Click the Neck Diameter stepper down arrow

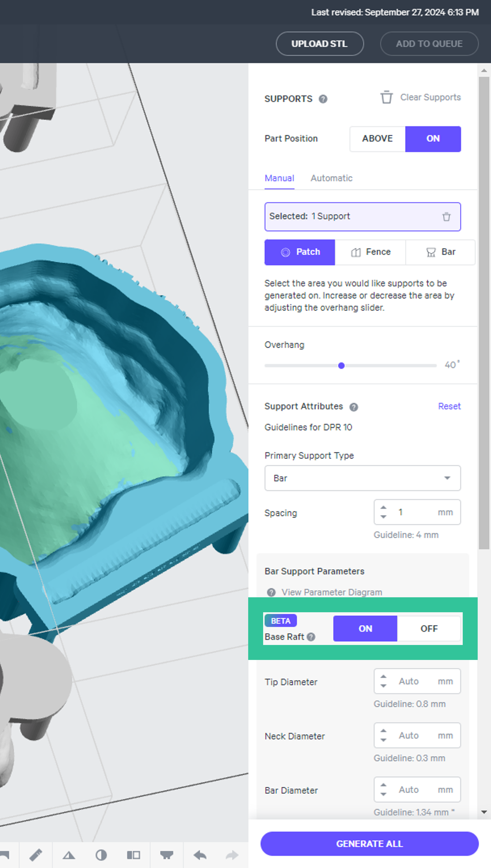383,740
